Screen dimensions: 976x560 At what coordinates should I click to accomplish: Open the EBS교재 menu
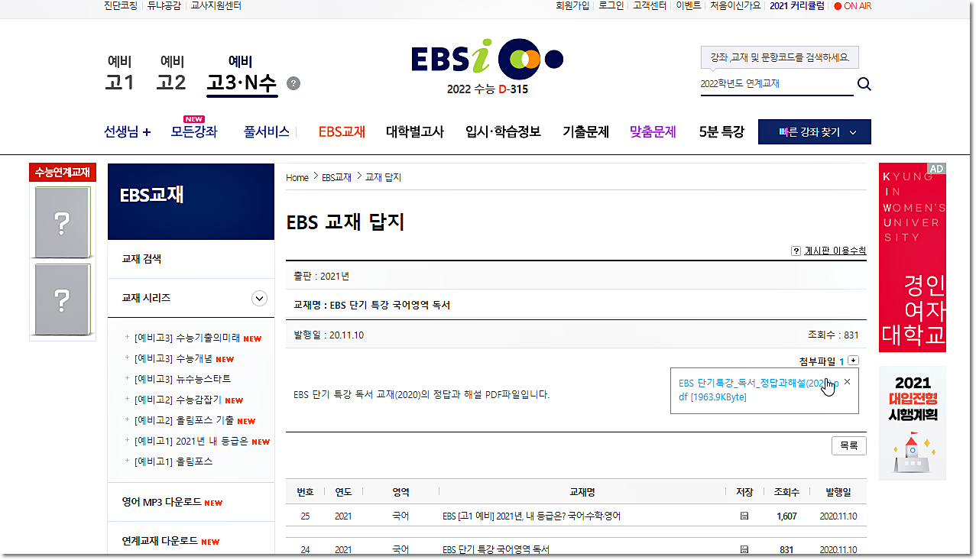pyautogui.click(x=342, y=132)
